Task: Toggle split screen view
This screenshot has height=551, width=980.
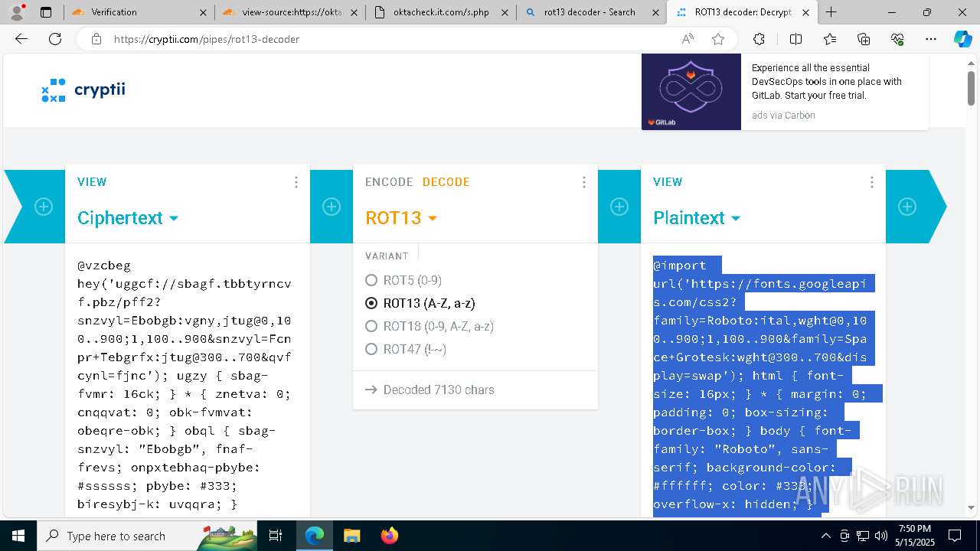Action: point(795,39)
